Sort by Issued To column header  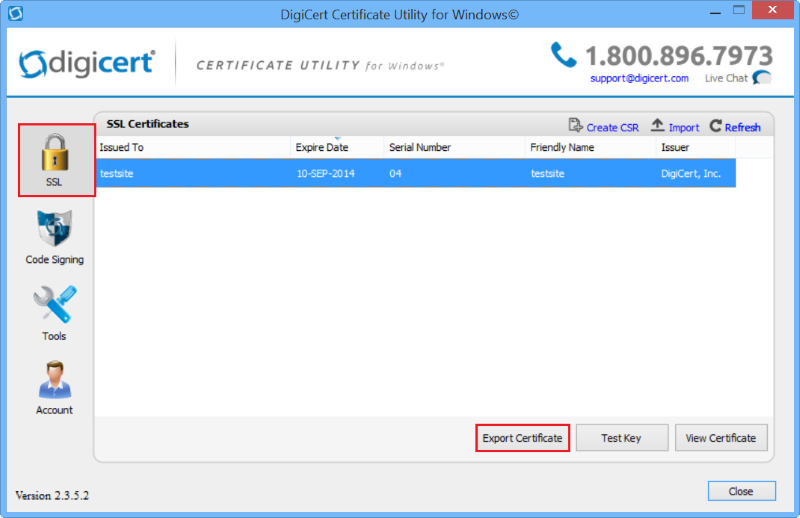pos(121,147)
